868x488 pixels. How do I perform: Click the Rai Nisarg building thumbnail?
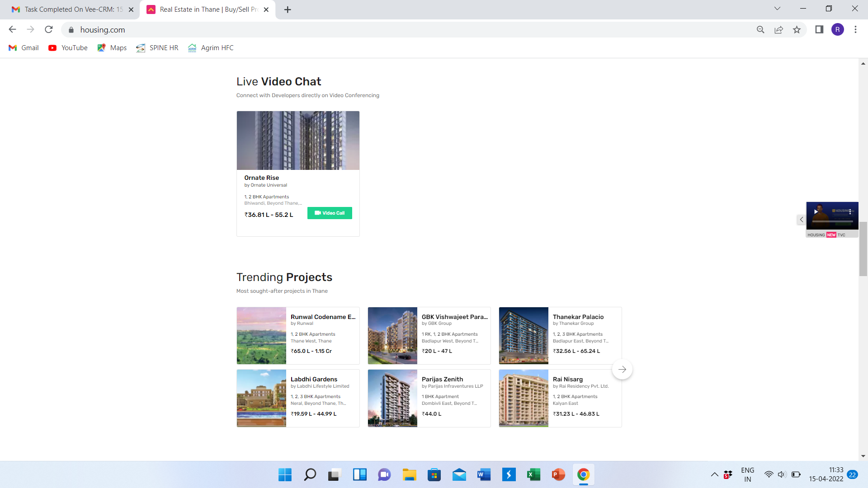[x=524, y=398]
